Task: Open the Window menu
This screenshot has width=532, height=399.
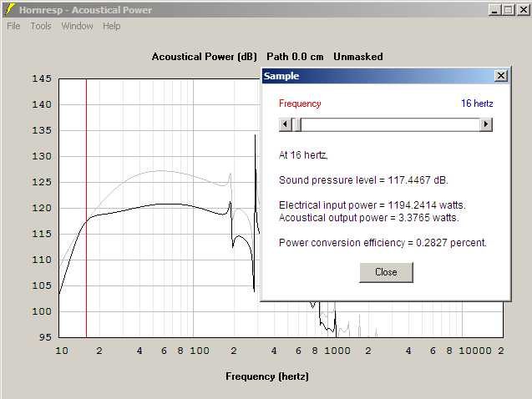Action: 77,26
